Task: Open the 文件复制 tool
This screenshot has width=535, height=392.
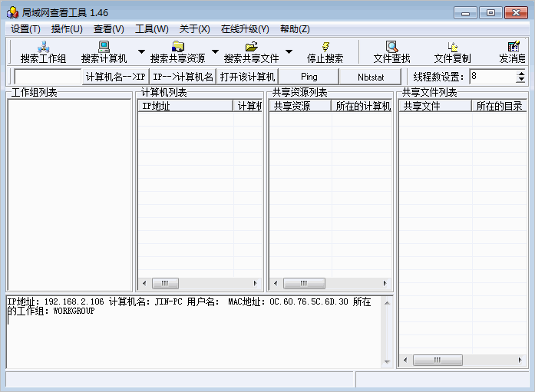Action: click(452, 51)
